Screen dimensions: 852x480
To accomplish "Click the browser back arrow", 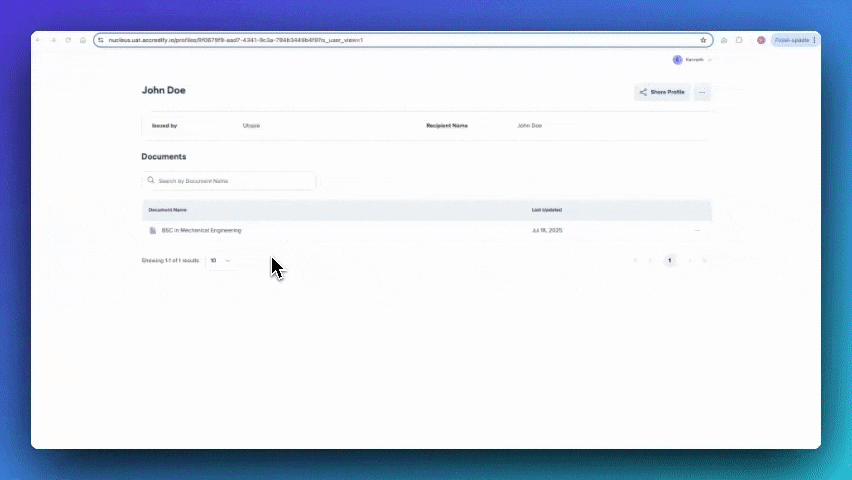I will (39, 40).
